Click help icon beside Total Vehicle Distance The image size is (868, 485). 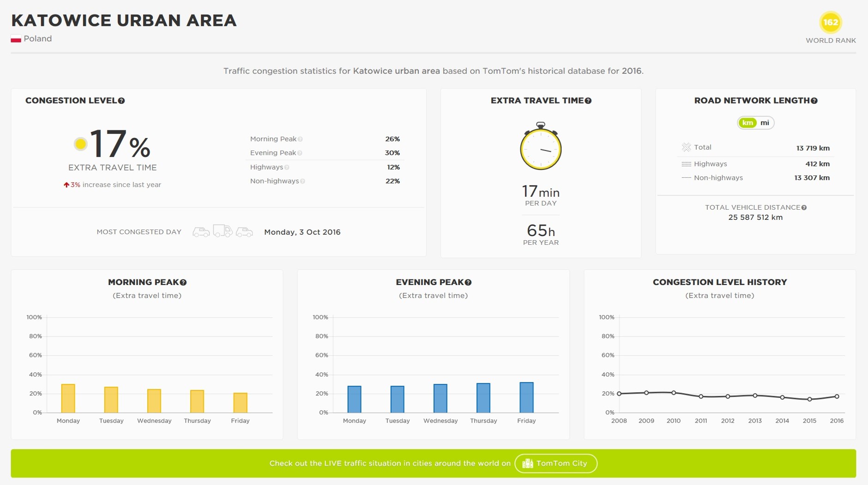[804, 208]
